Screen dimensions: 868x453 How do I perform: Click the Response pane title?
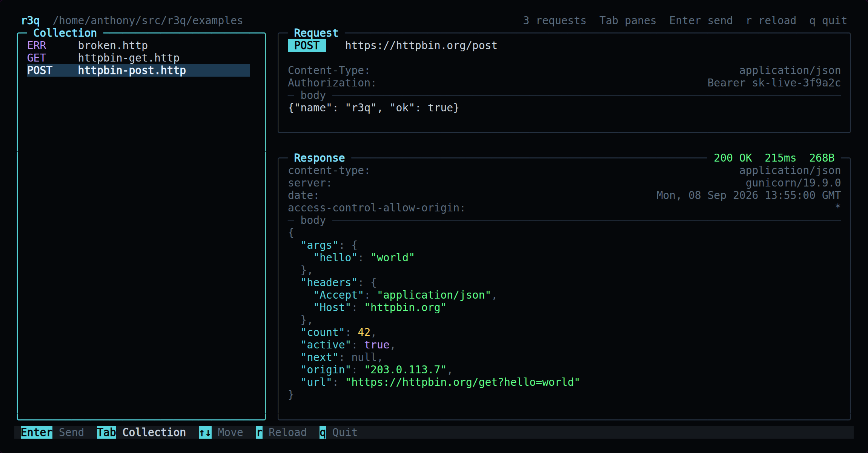319,158
